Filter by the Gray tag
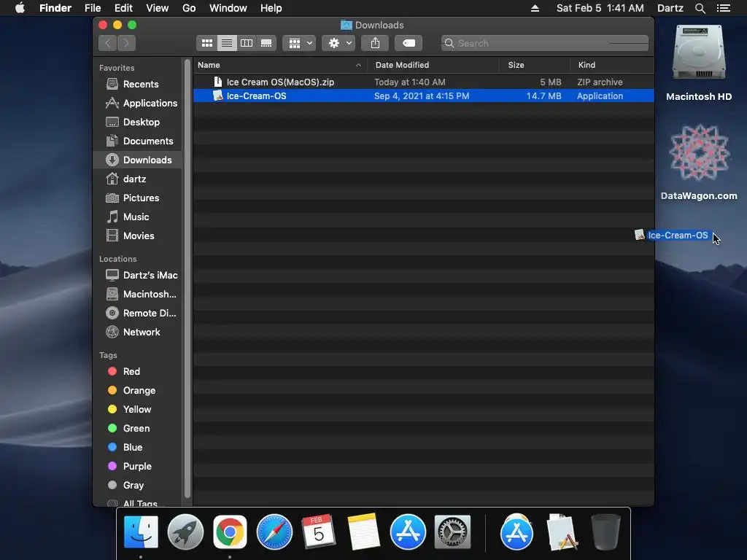 138,486
